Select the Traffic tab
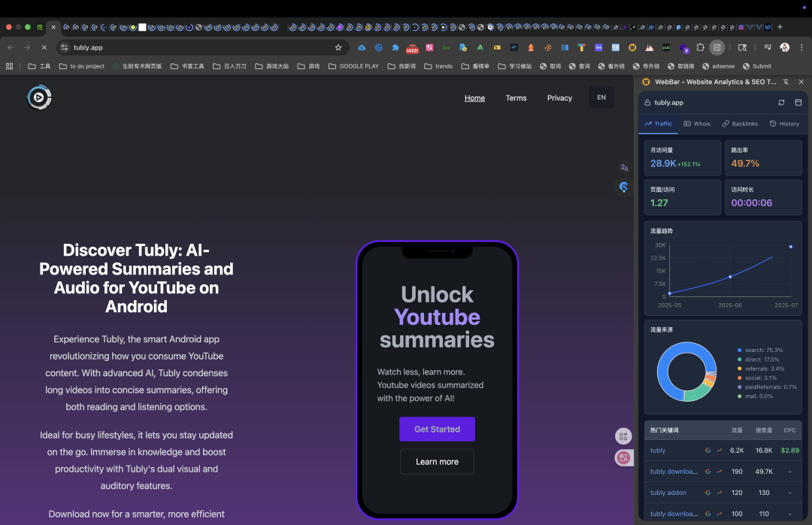Viewport: 812px width, 525px height. pyautogui.click(x=658, y=124)
